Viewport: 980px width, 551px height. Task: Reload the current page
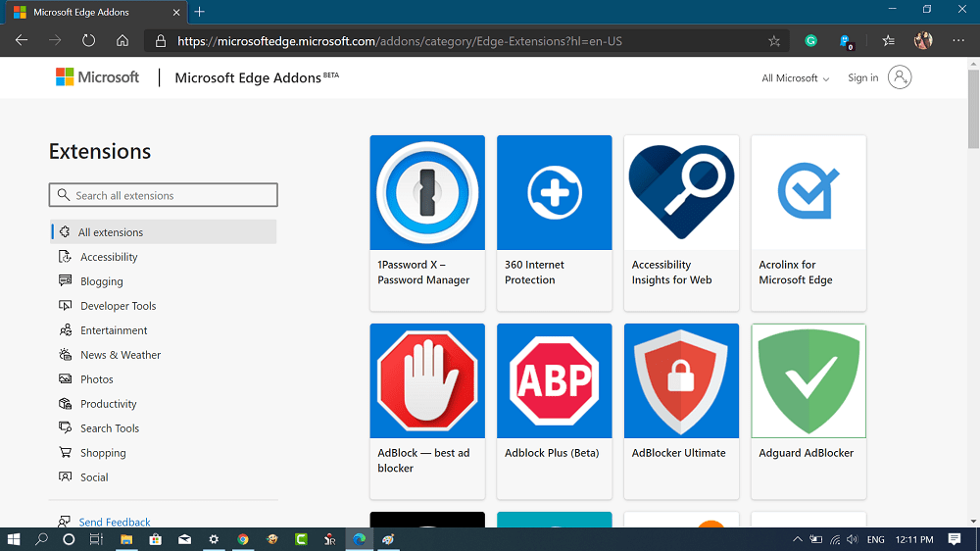(x=89, y=40)
